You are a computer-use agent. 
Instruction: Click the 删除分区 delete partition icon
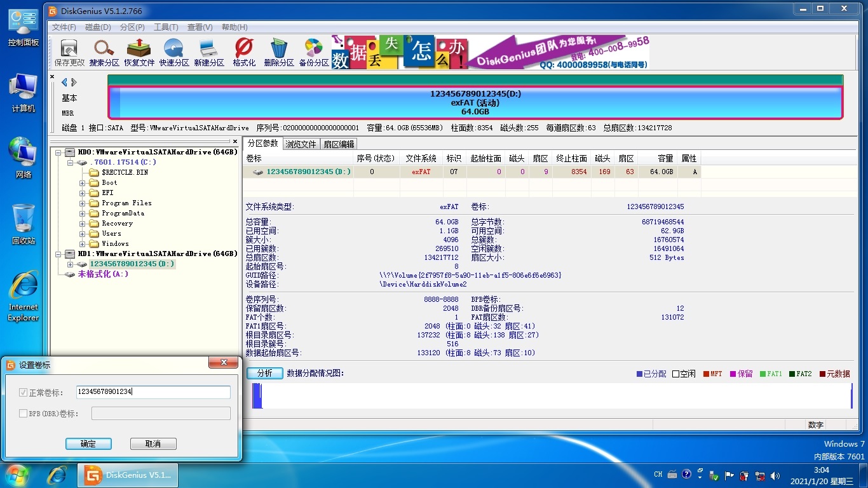pos(279,52)
